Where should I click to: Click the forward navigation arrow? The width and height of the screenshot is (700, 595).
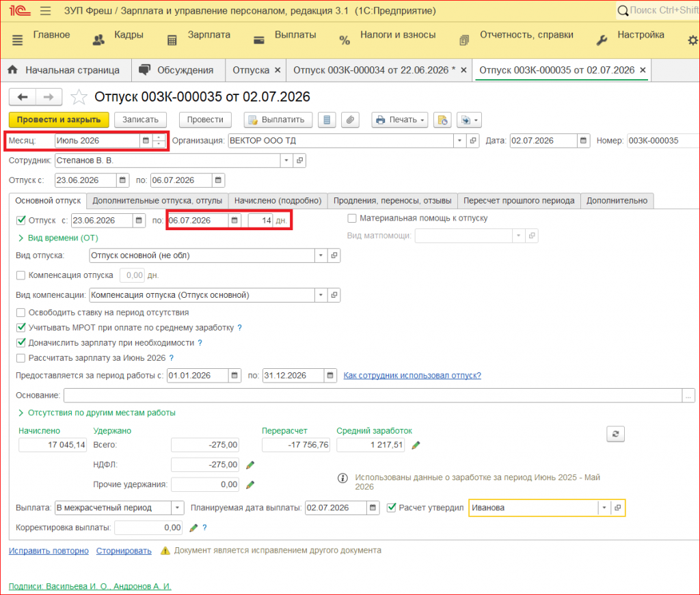[49, 97]
